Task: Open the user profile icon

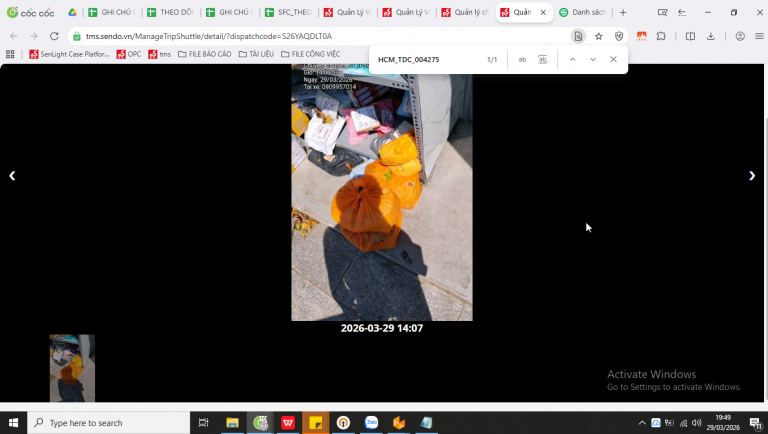Action: tap(740, 36)
